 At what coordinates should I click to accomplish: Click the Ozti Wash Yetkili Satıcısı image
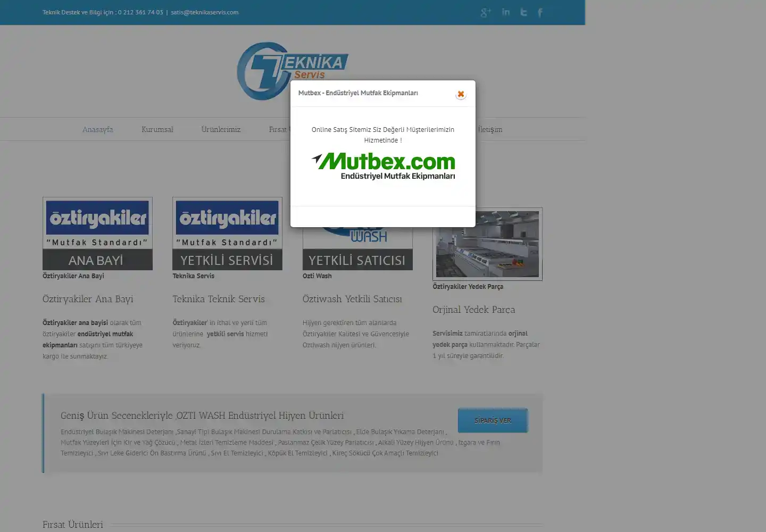click(357, 248)
